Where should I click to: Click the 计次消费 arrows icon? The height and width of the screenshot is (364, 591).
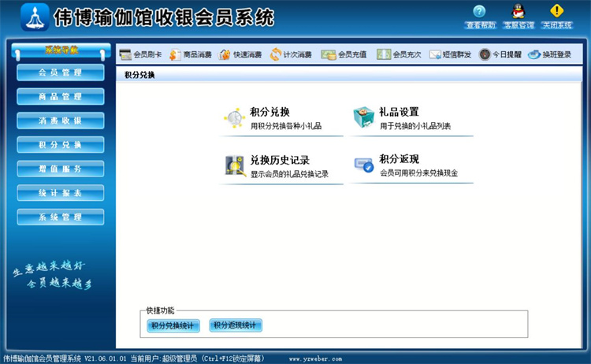276,54
